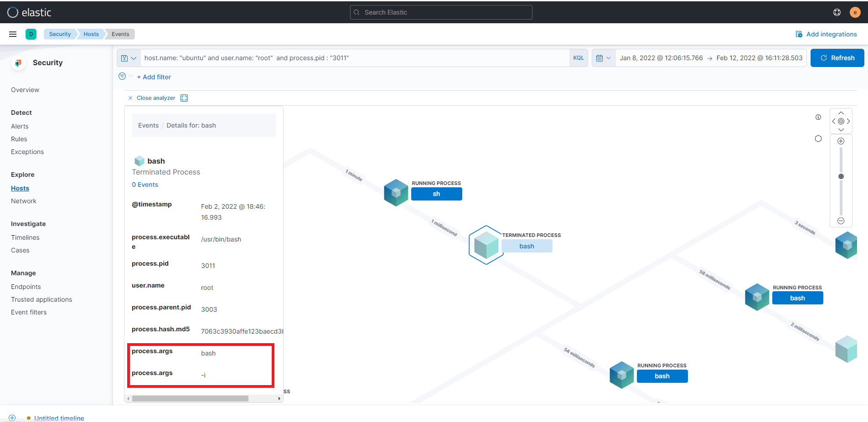This screenshot has height=422, width=868.
Task: Click the analyzer zoom slider handle
Action: click(x=841, y=176)
